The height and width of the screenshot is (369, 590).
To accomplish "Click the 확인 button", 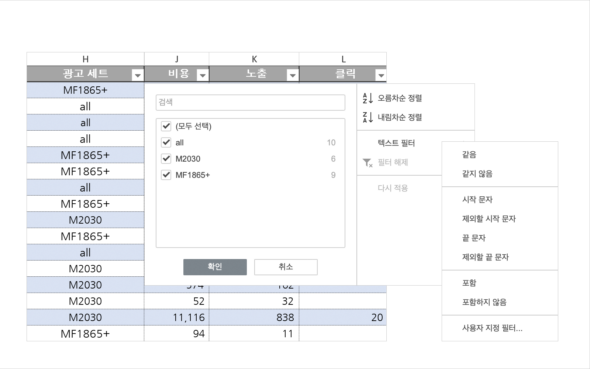I will point(215,267).
